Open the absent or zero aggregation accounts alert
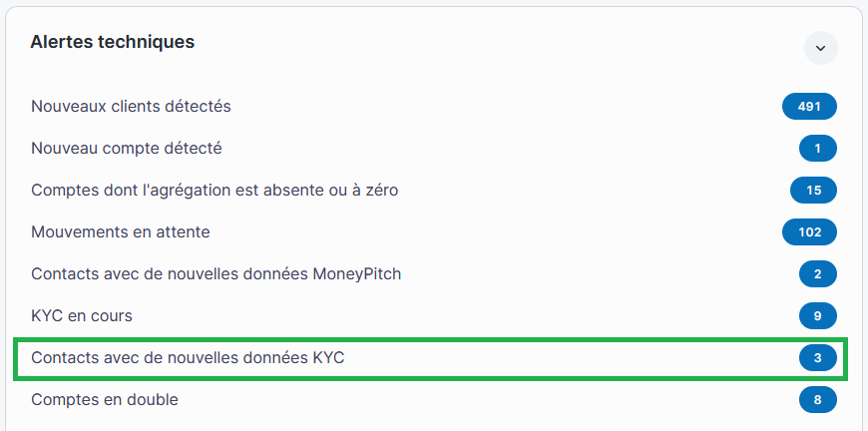This screenshot has height=431, width=868. click(x=215, y=190)
